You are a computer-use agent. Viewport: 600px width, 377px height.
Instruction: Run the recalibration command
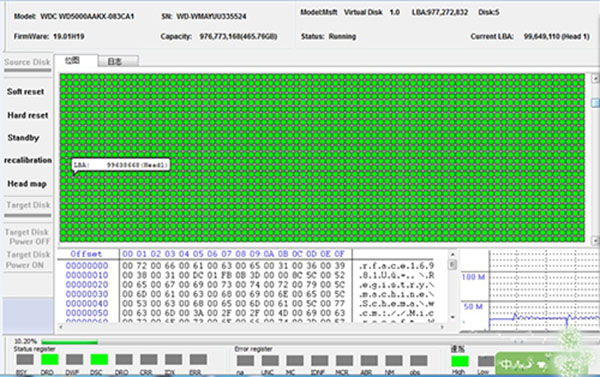(x=28, y=160)
